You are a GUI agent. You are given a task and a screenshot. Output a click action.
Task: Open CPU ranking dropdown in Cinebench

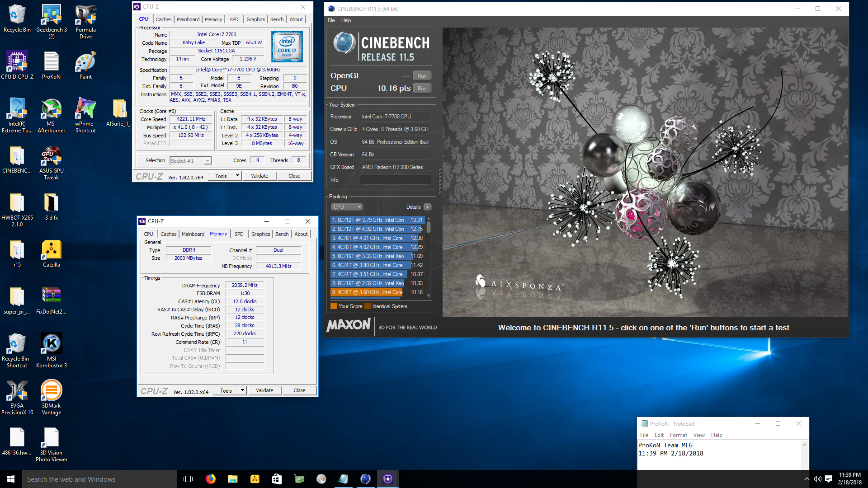pos(347,207)
